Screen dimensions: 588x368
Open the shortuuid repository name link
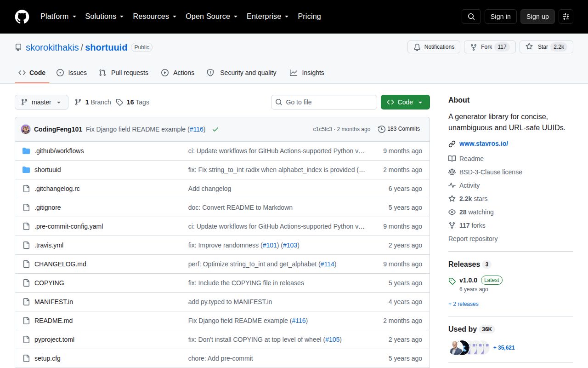point(106,47)
